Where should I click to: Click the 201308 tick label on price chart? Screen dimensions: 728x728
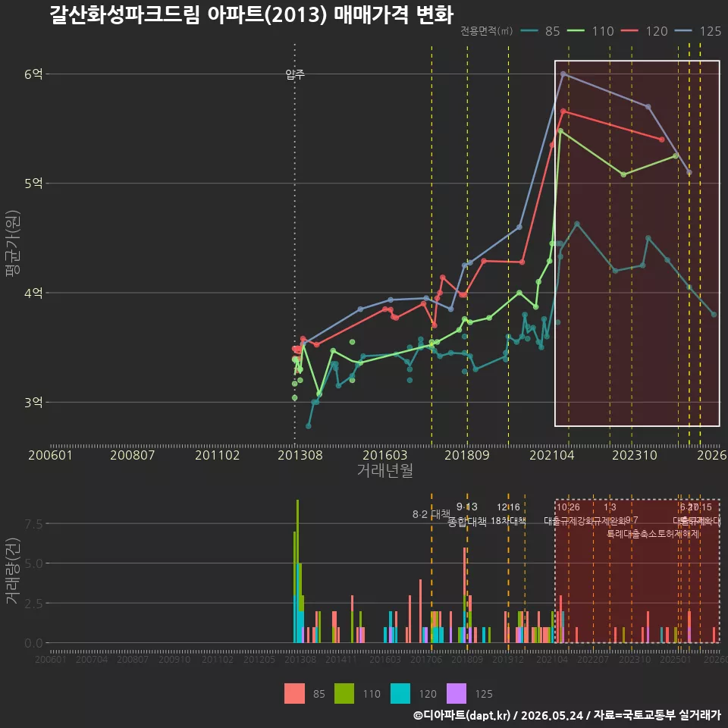(300, 455)
